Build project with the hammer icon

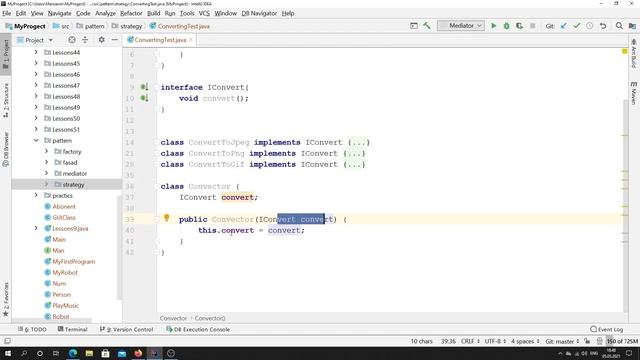[427, 26]
